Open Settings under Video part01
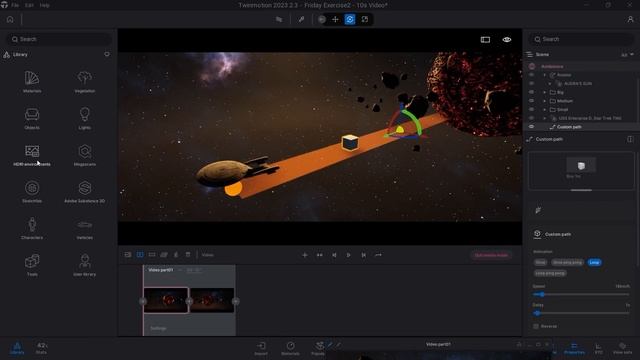The image size is (640, 360). click(x=158, y=328)
